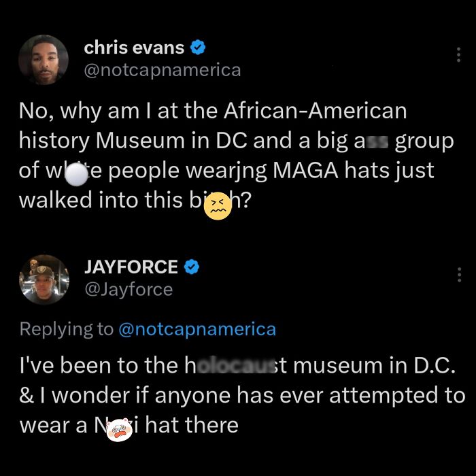This screenshot has width=476, height=476.
Task: Open JAYFORCE's reply text about the museum
Action: 242,395
